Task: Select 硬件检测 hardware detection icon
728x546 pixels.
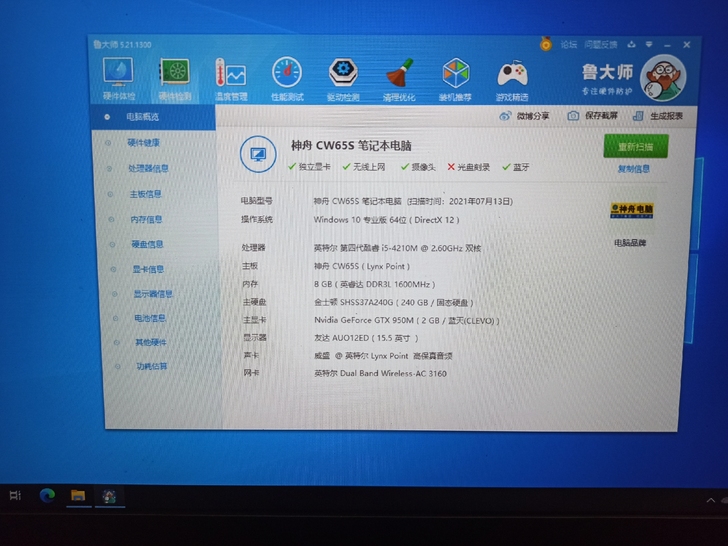Action: pyautogui.click(x=175, y=78)
